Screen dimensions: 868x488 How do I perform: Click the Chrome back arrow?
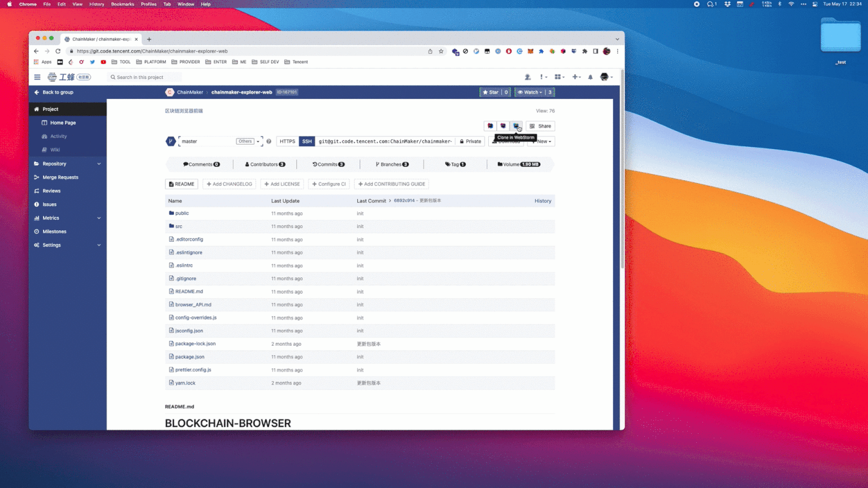(x=37, y=51)
